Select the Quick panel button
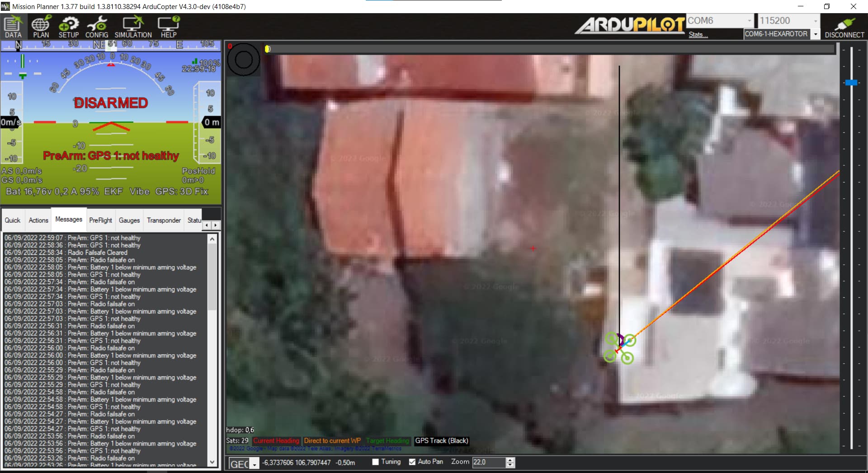 tap(12, 220)
